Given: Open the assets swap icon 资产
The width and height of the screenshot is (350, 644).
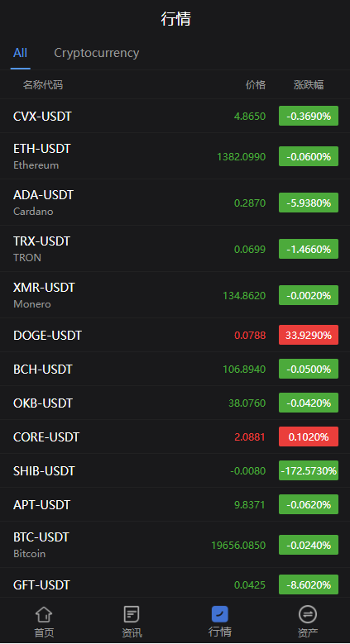Looking at the screenshot, I should (x=307, y=614).
